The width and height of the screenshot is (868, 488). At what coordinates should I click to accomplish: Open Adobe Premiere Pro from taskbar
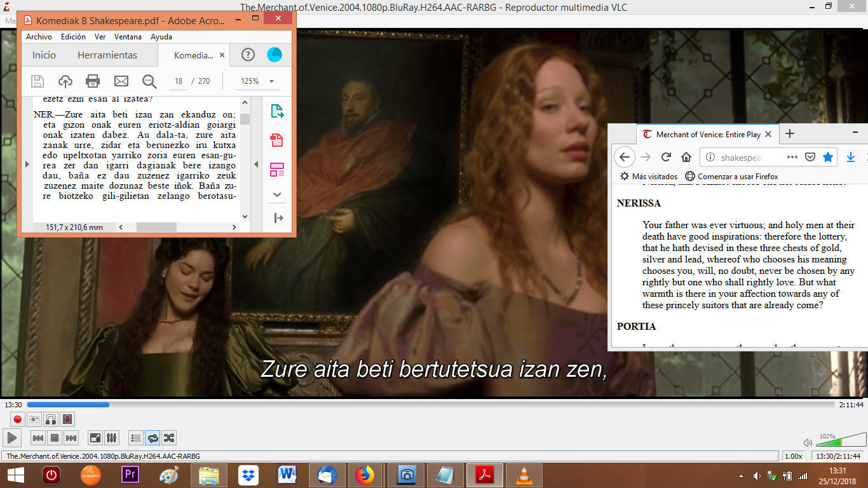pos(130,475)
